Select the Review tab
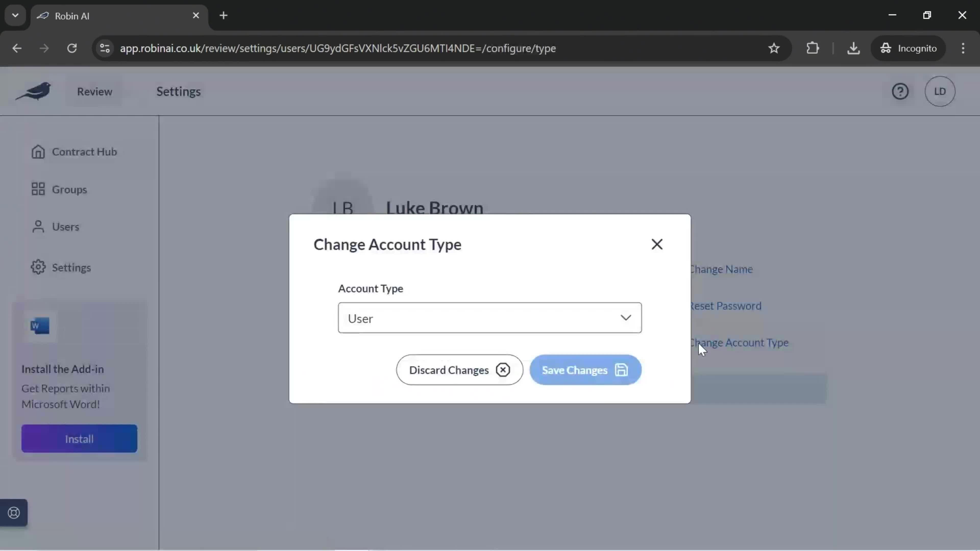Image resolution: width=980 pixels, height=551 pixels. tap(94, 91)
